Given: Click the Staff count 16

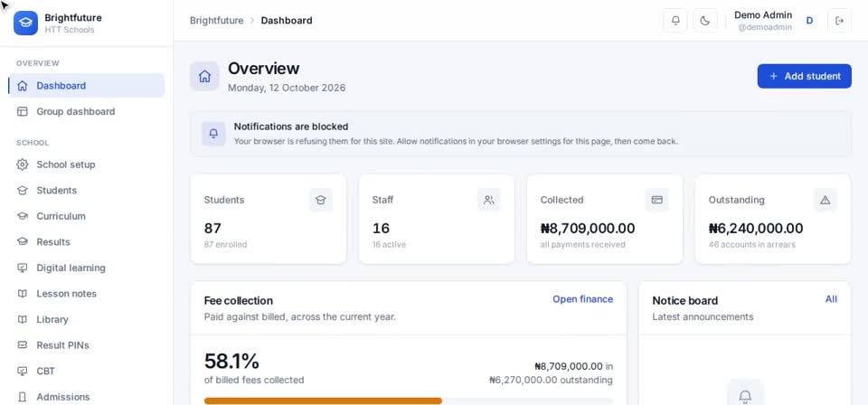Looking at the screenshot, I should pos(381,228).
